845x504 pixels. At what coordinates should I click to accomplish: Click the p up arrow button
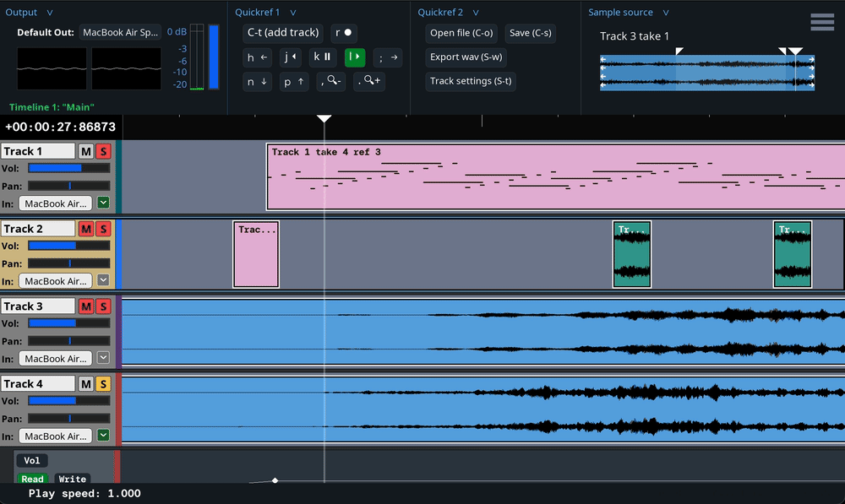pos(293,81)
